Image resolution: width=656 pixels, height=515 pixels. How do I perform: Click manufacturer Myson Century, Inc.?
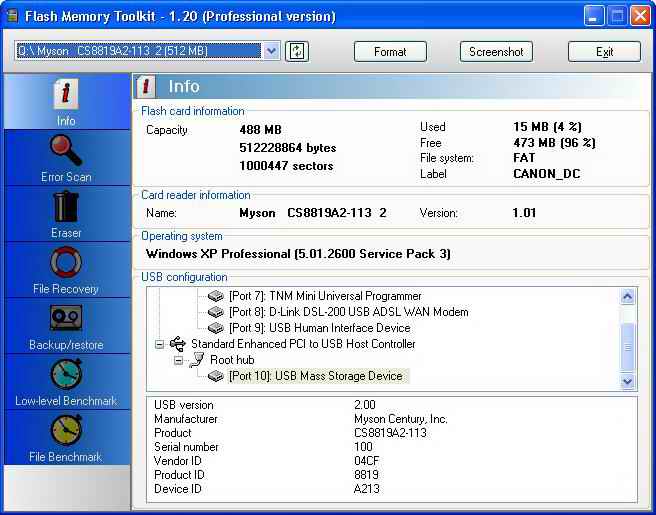pos(401,419)
